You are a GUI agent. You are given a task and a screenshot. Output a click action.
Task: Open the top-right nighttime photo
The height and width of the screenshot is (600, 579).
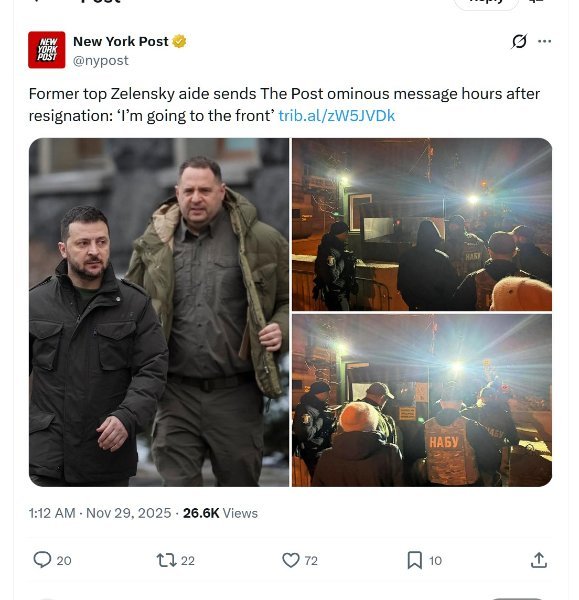[x=422, y=225]
